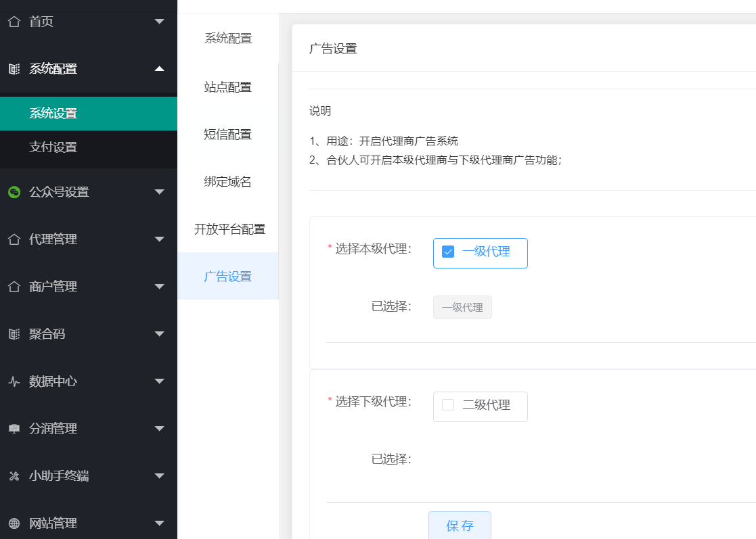Select the 开放平台配置 tab
Image resolution: width=756 pixels, height=539 pixels.
(229, 229)
